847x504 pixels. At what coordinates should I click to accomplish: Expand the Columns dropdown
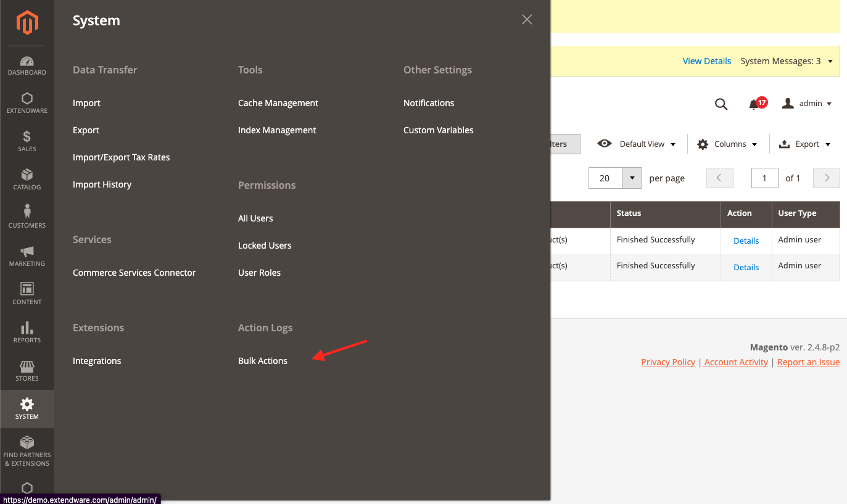[x=727, y=144]
